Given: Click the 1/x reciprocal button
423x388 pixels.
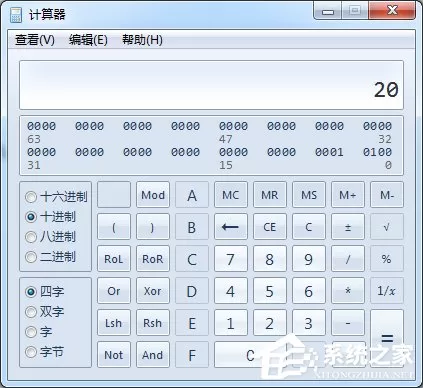Looking at the screenshot, I should pos(387,291).
